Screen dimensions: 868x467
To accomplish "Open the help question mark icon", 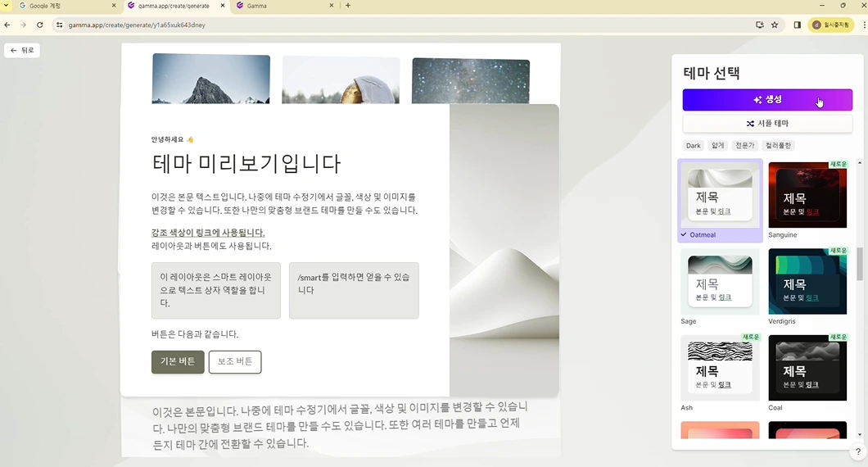I will click(857, 451).
